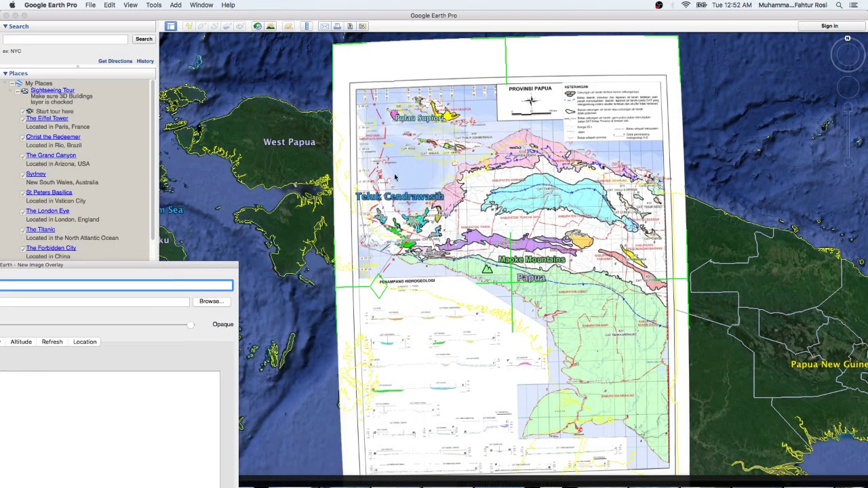Click the move joystick navigation control
Image resolution: width=868 pixels, height=488 pixels.
tap(848, 87)
